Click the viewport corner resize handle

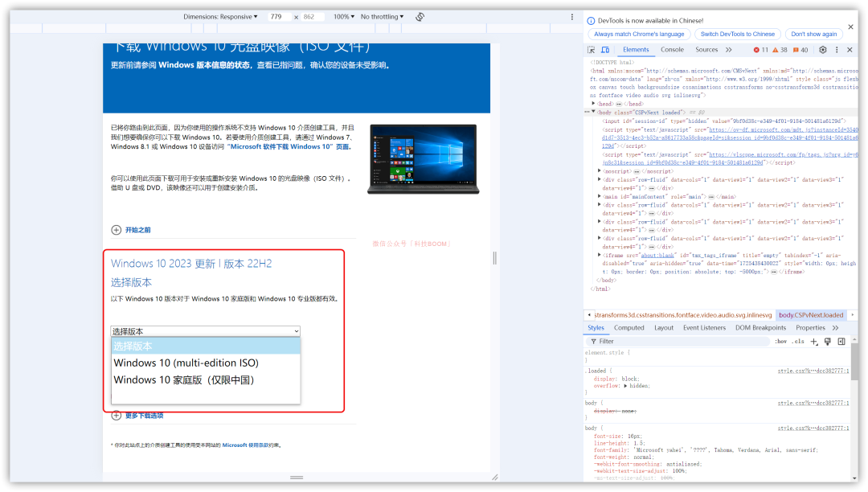[495, 477]
